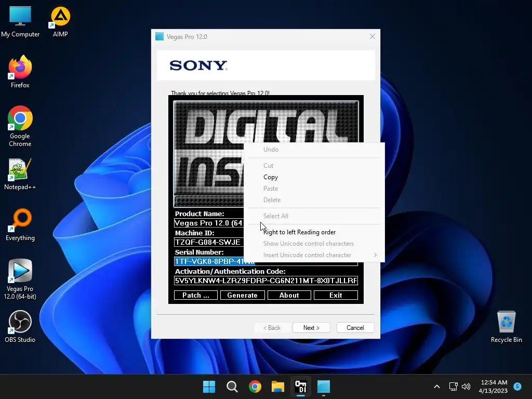The image size is (532, 399).
Task: Open Vegas Pro 12.0 (64-bit) desktop shortcut
Action: coord(20,279)
